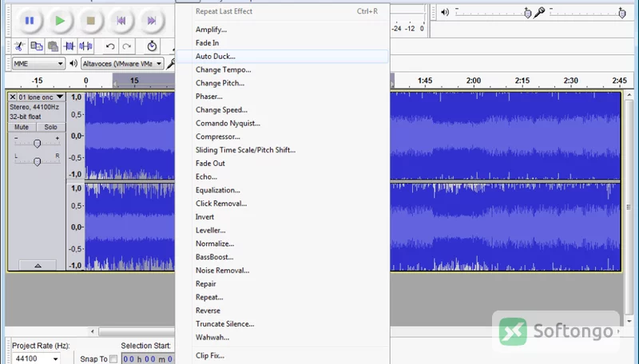Screen dimensions: 639x364
Task: Click the Paste clipboard icon
Action: (53, 46)
